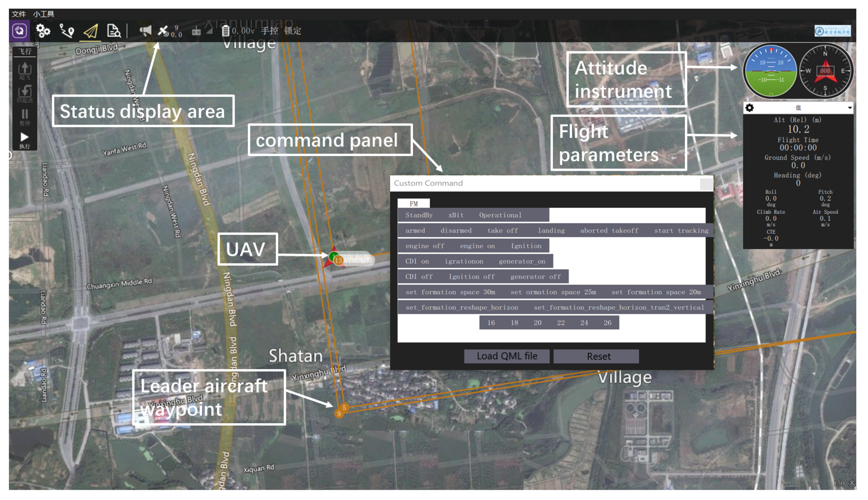Viewport: 868px width, 500px height.
Task: Switch to Plan waypoint view icon
Action: coord(67,31)
